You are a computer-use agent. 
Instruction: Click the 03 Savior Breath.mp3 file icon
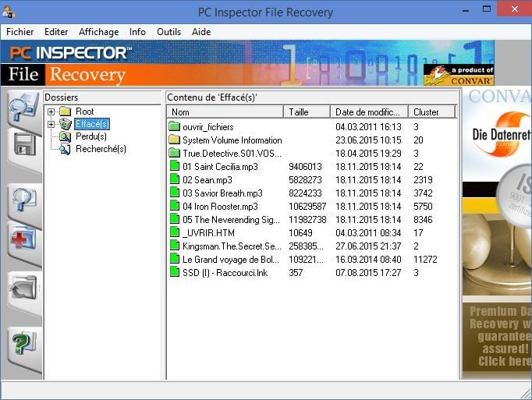175,193
